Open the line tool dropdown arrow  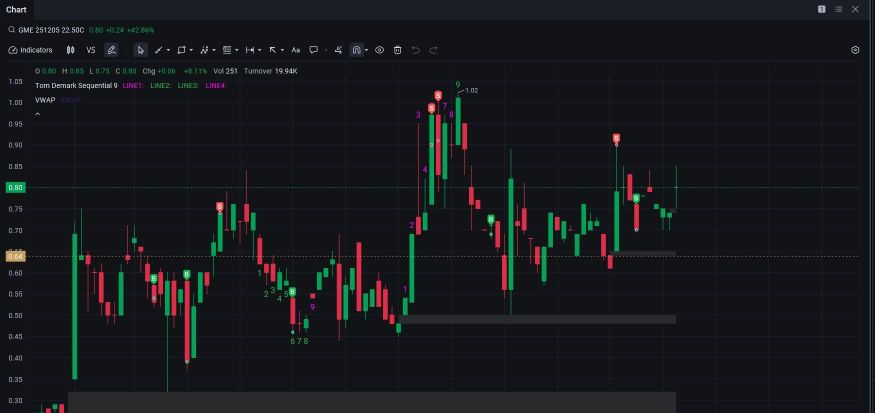(x=169, y=50)
